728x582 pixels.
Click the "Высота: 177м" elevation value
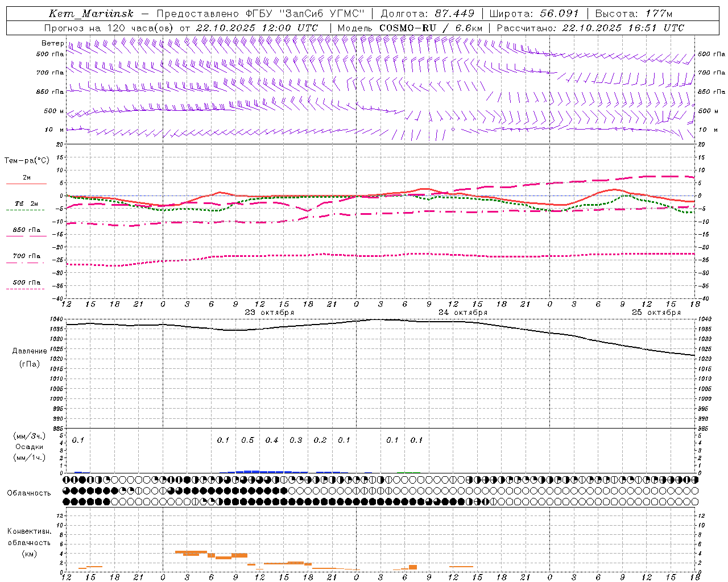click(633, 14)
